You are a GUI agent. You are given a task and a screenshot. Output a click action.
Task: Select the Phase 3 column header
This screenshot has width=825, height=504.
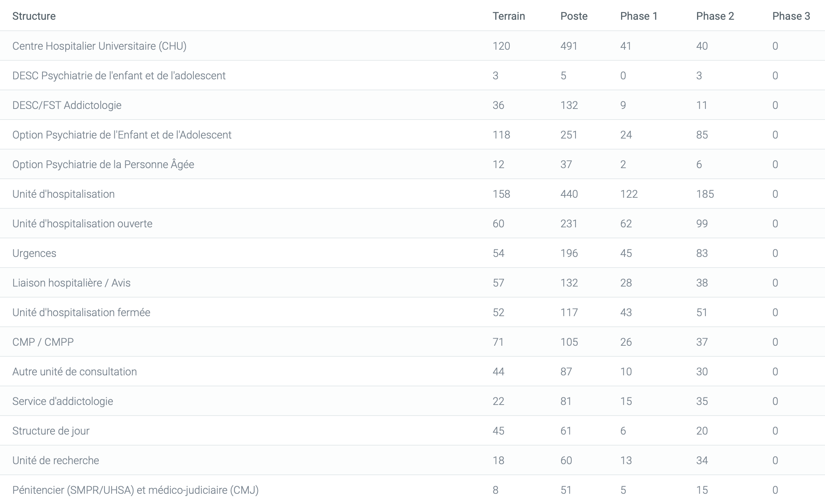(x=791, y=16)
